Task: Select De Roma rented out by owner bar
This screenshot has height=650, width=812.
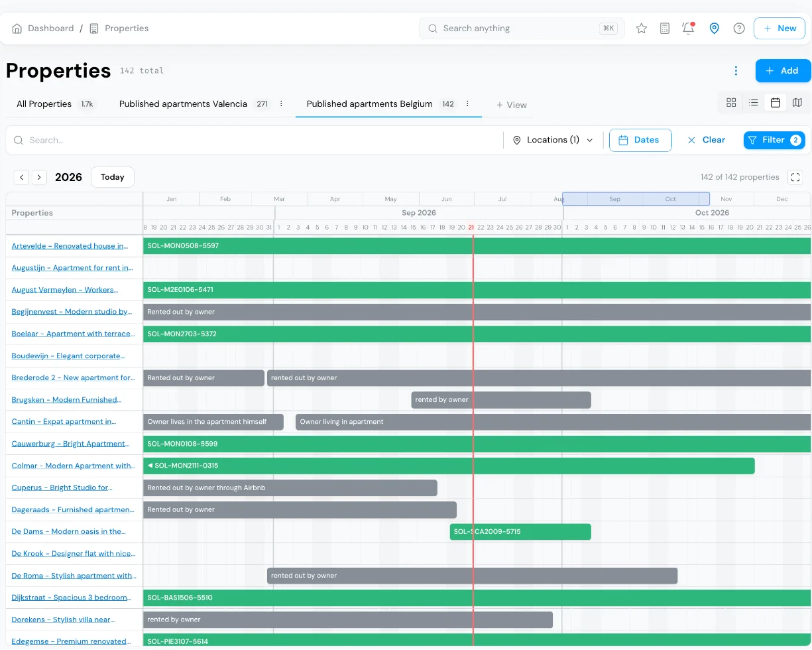Action: (472, 576)
